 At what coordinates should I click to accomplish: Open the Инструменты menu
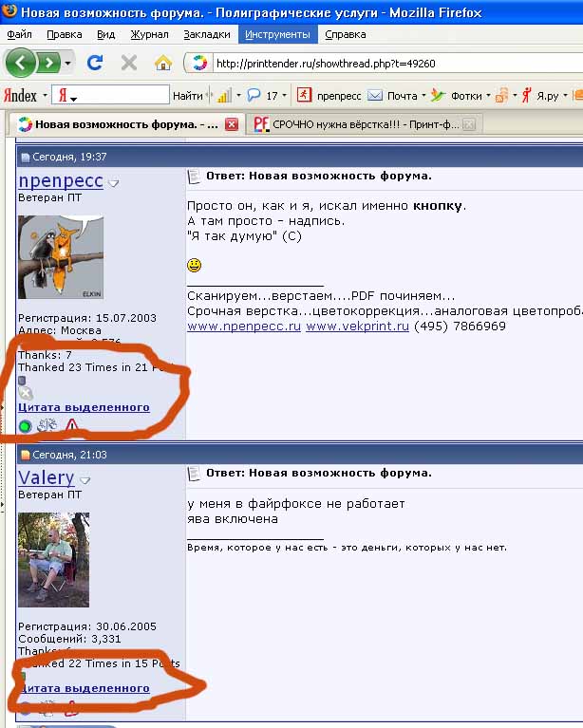277,34
